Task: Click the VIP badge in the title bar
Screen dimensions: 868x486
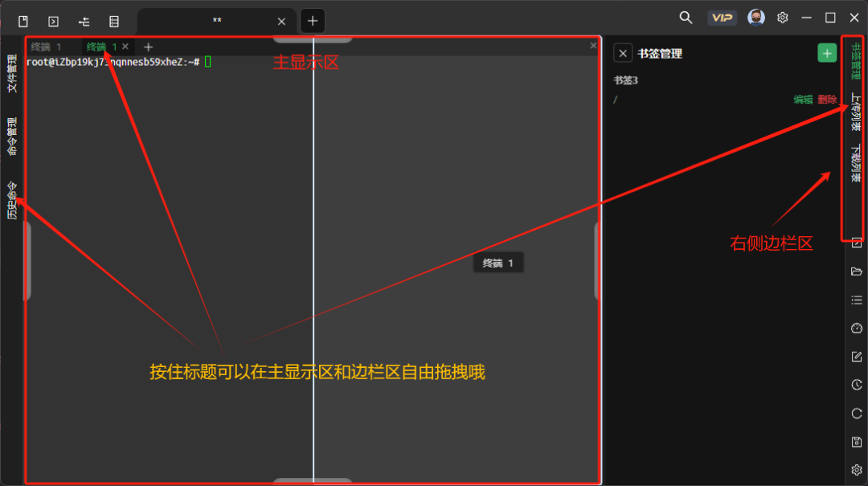Action: [722, 16]
